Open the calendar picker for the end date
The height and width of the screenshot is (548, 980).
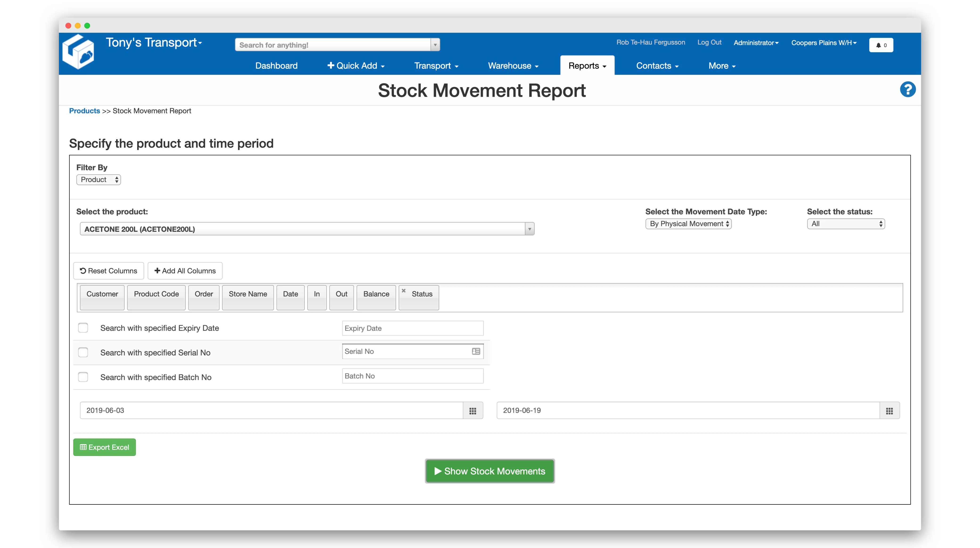click(x=889, y=410)
